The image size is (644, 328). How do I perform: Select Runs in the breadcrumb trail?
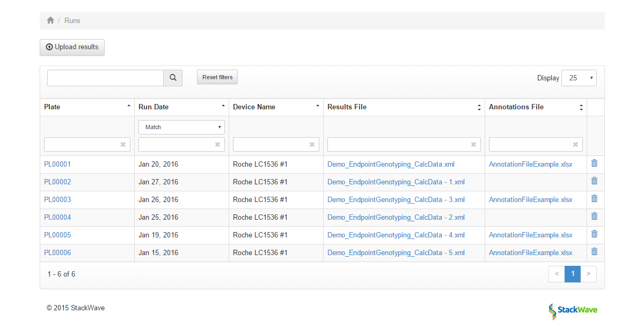click(x=72, y=20)
